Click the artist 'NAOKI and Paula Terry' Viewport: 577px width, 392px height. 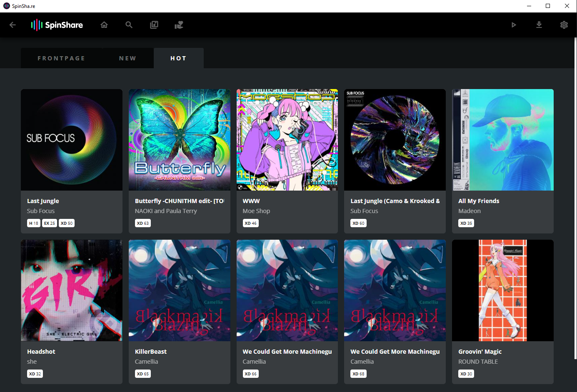tap(166, 211)
